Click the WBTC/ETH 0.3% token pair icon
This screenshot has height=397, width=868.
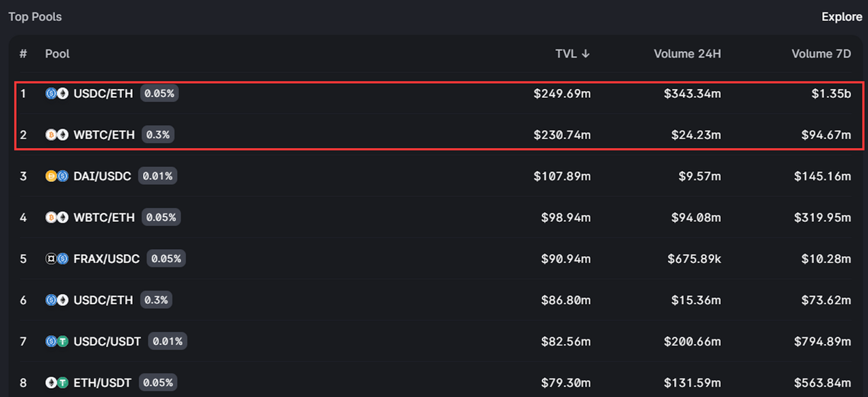[57, 135]
